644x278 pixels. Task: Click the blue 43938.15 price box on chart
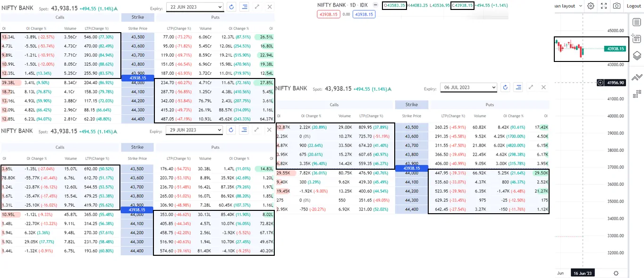pyautogui.click(x=364, y=14)
